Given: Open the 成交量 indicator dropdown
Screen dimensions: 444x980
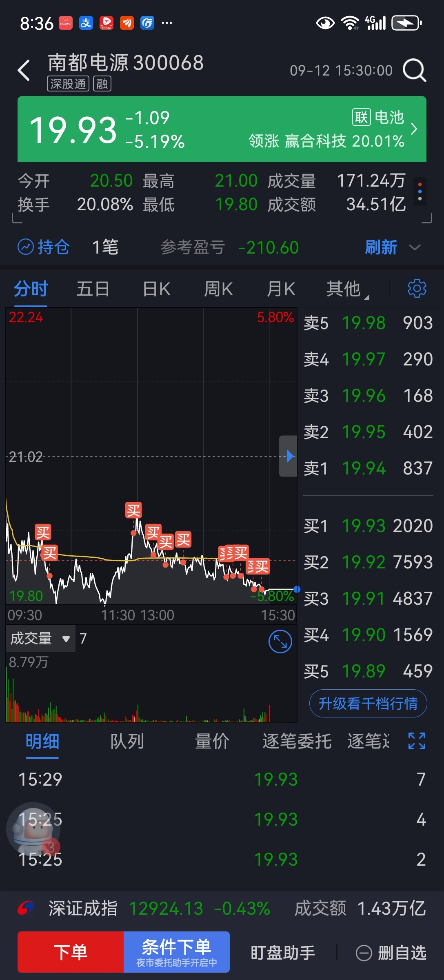Looking at the screenshot, I should click(40, 638).
